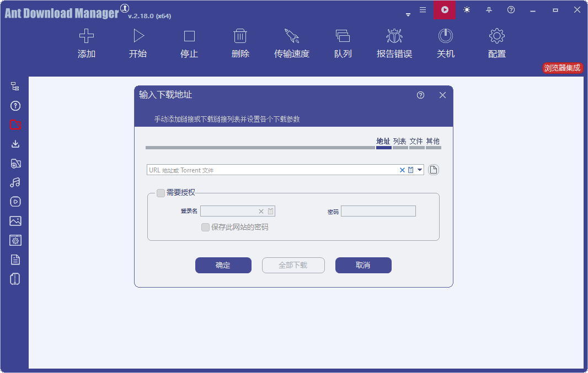This screenshot has width=588, height=373.
Task: Open the hamburger menu in title bar
Action: (423, 10)
